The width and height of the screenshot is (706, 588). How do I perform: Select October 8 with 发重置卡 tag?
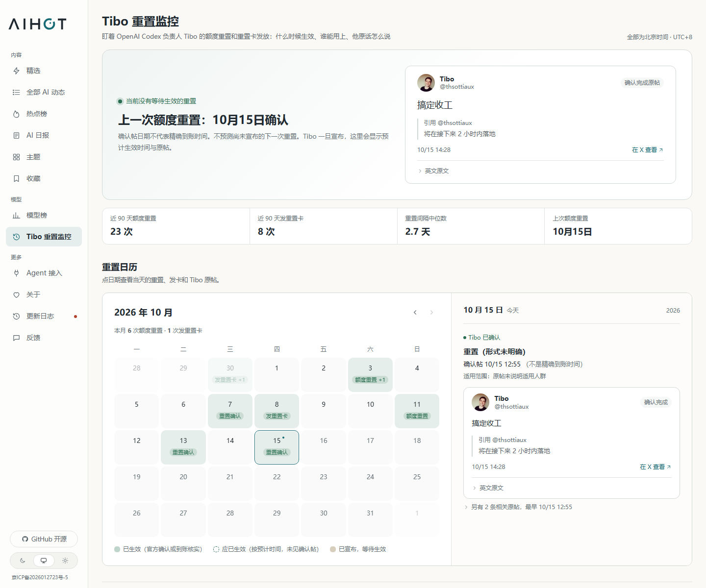[277, 411]
